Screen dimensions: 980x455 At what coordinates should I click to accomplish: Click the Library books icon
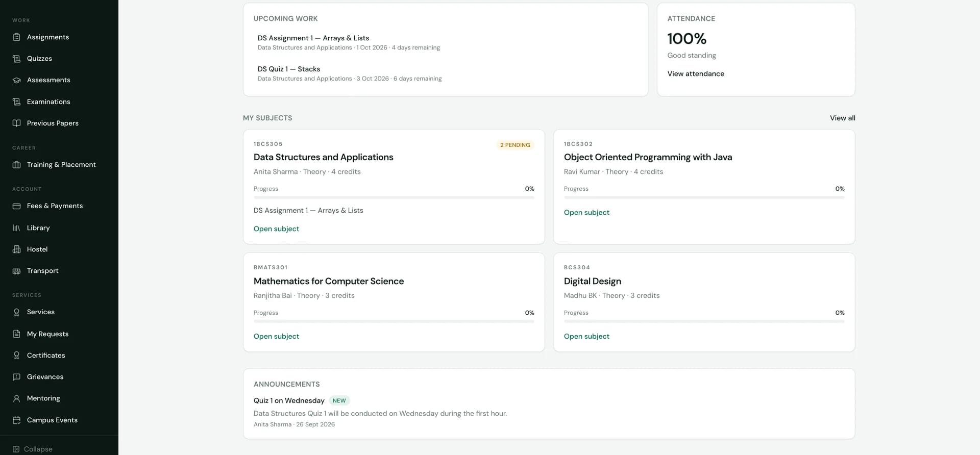pyautogui.click(x=16, y=228)
